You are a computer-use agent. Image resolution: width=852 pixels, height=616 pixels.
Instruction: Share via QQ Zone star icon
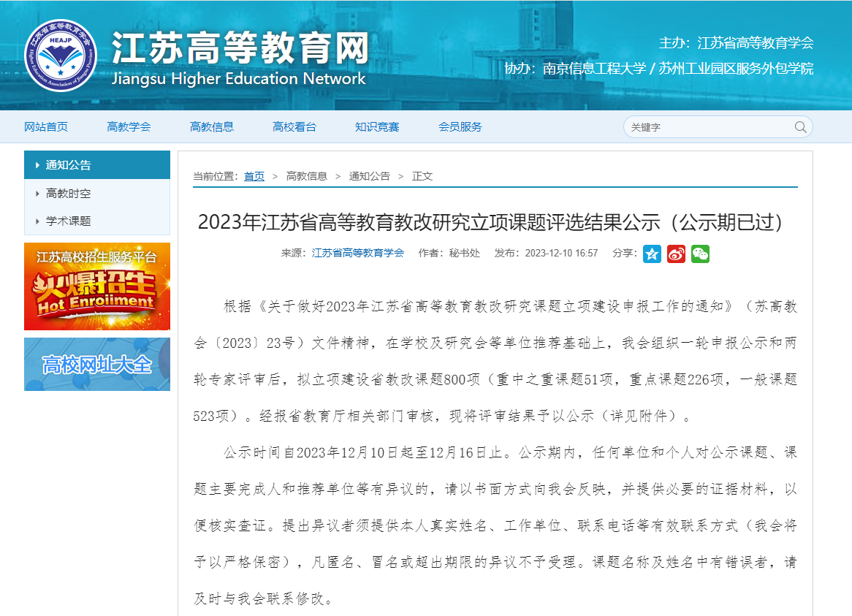click(652, 254)
